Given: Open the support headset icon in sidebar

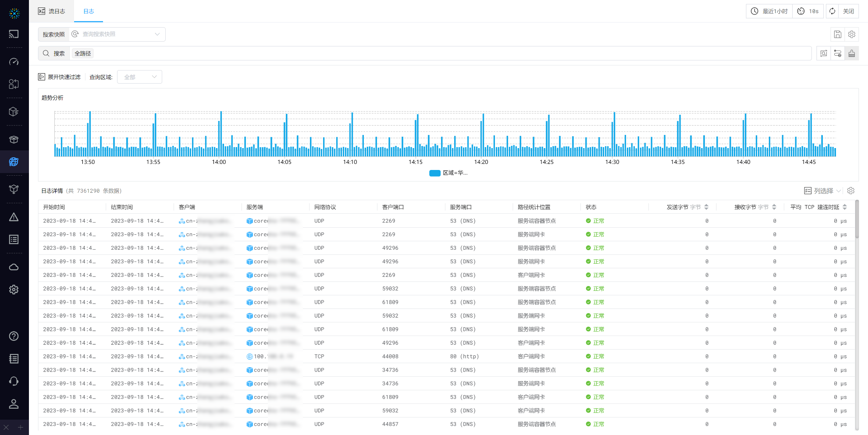Looking at the screenshot, I should [x=14, y=381].
